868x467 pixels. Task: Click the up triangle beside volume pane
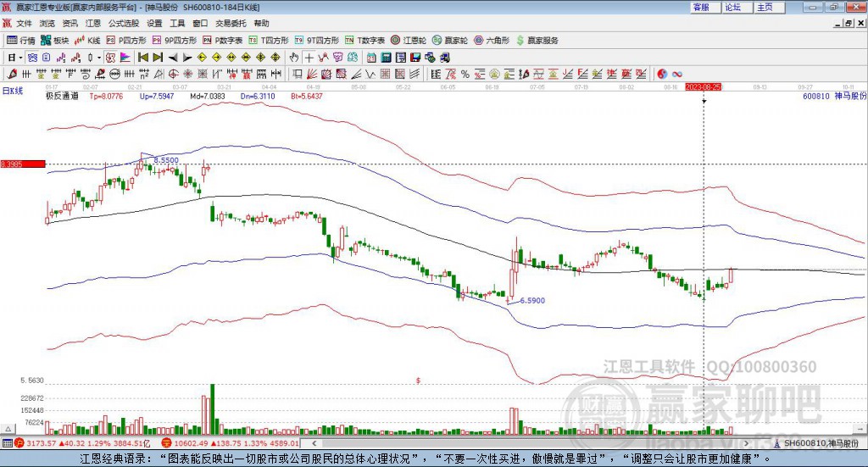[8, 429]
